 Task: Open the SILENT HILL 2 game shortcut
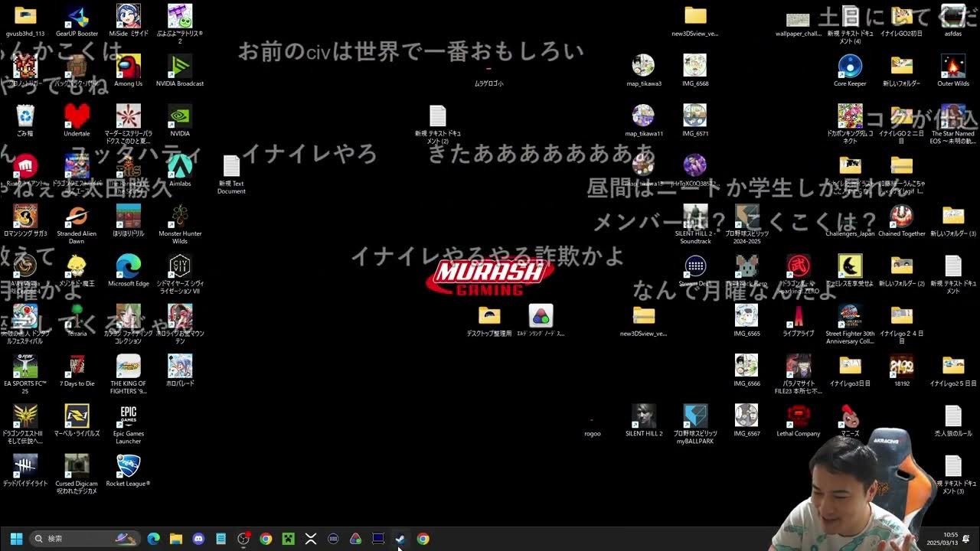[x=644, y=416]
